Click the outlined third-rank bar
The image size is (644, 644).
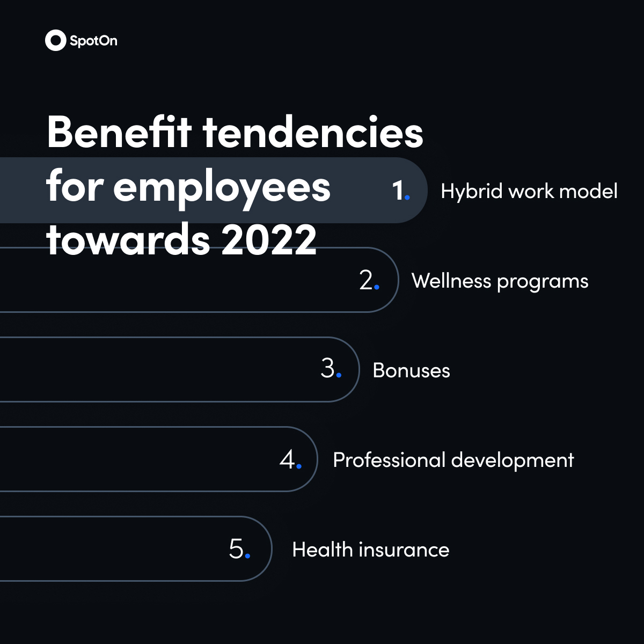pyautogui.click(x=180, y=369)
